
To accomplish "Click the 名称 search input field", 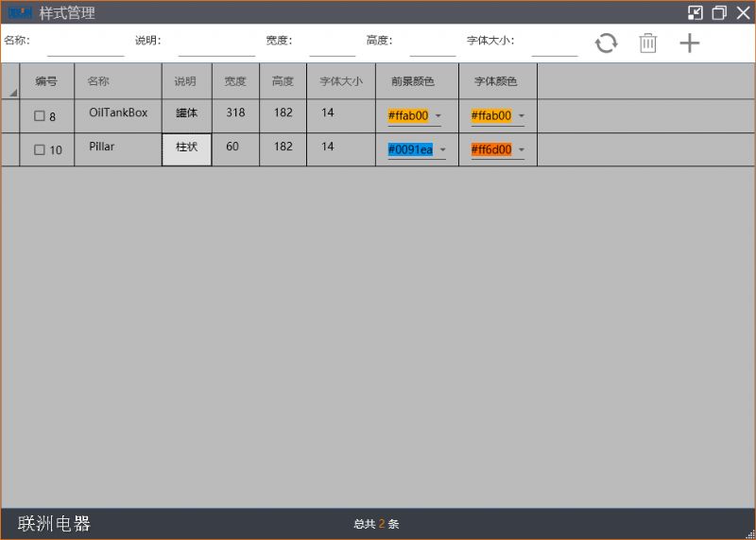I will pyautogui.click(x=85, y=44).
